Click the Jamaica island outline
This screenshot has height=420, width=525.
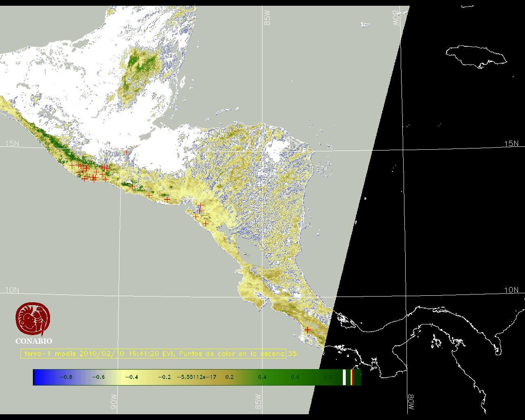tap(476, 56)
